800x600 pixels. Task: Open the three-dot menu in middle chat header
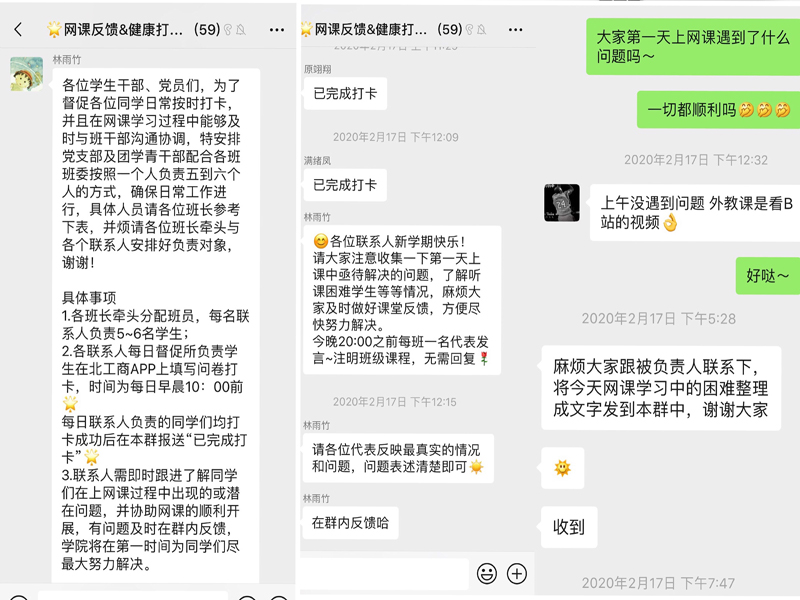(515, 30)
